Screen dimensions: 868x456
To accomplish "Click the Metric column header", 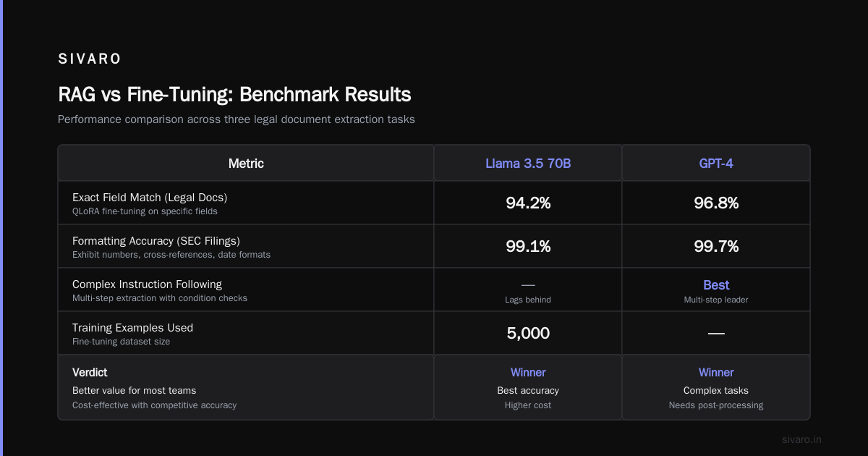I will 246,164.
